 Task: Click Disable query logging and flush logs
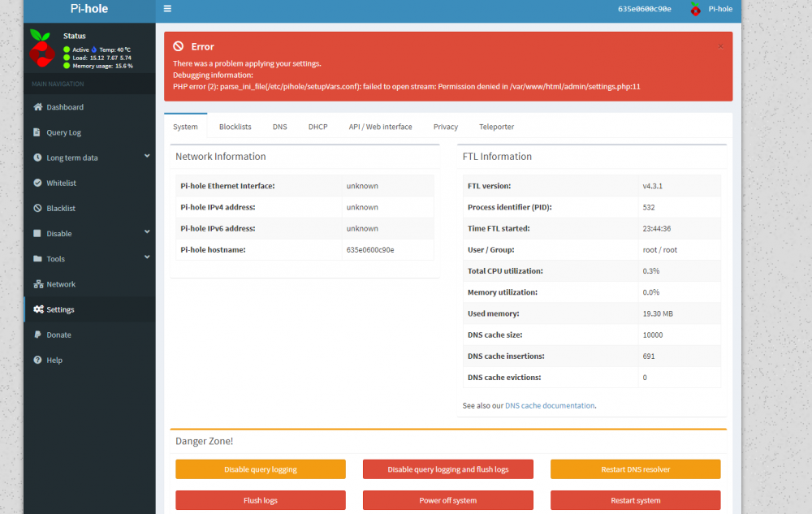click(448, 469)
